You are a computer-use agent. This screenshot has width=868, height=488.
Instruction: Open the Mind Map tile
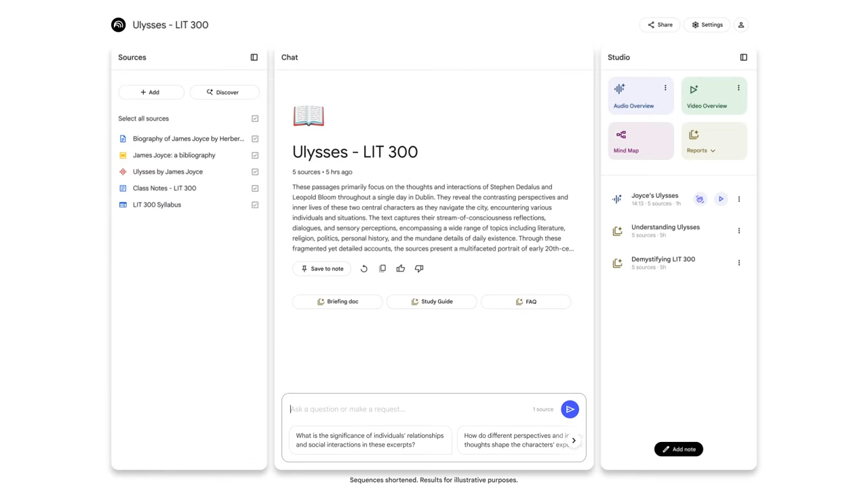[x=640, y=141]
